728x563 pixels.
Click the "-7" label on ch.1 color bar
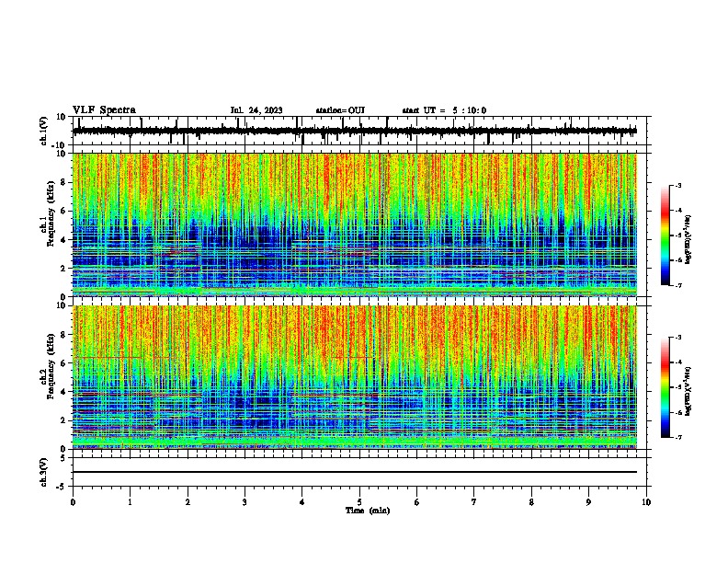[677, 285]
